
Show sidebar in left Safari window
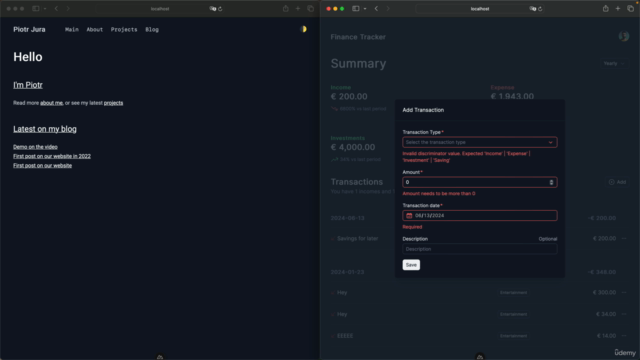tap(36, 9)
